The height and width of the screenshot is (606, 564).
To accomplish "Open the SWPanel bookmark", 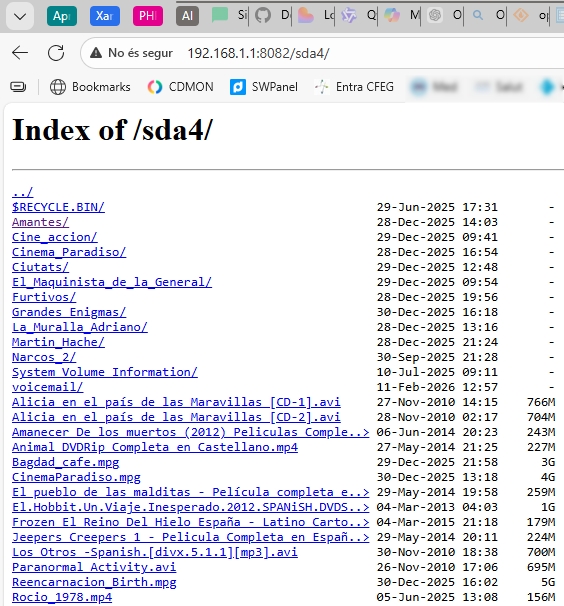I will [x=264, y=87].
